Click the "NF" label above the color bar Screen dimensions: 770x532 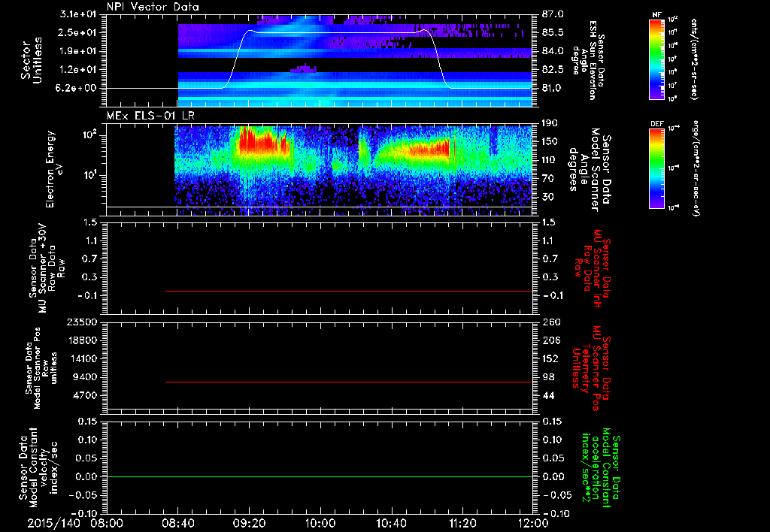pos(656,15)
